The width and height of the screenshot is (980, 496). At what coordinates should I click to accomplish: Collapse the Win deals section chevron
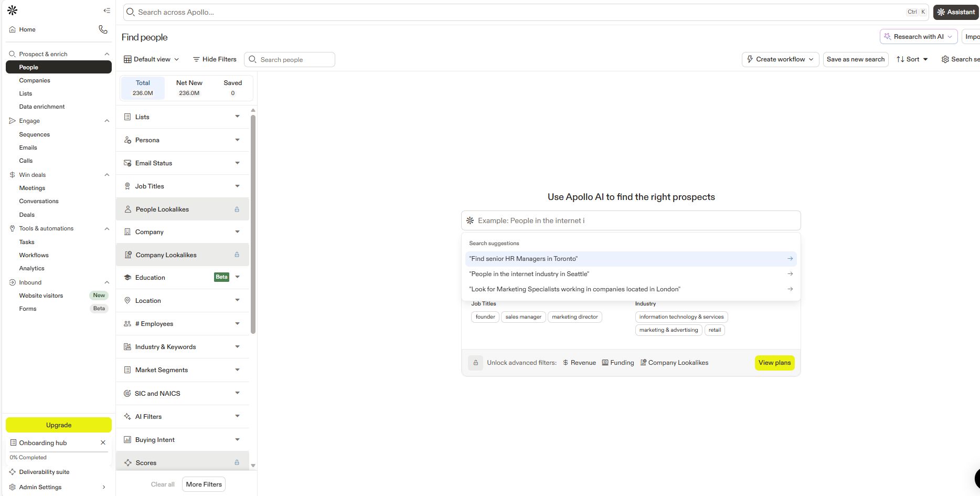(x=107, y=175)
